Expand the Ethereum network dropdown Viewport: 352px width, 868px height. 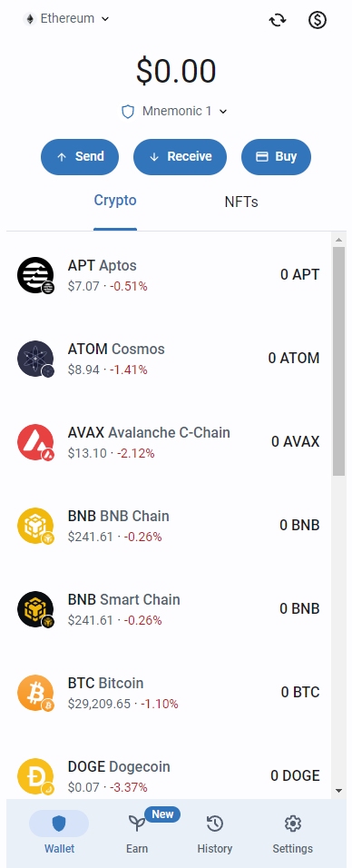click(x=67, y=19)
